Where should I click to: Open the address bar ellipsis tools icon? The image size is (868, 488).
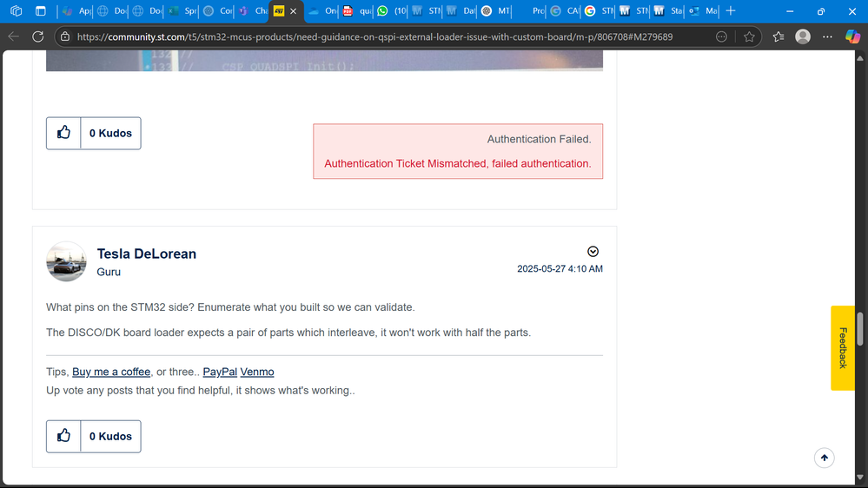pyautogui.click(x=721, y=36)
